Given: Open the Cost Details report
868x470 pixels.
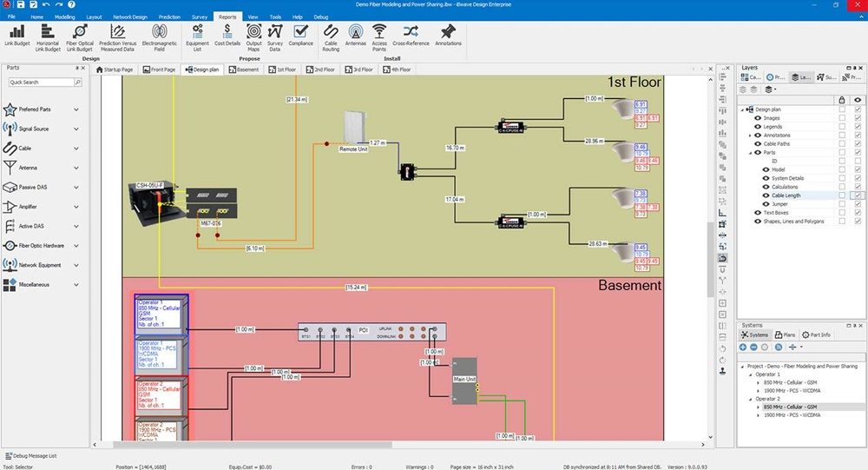Looking at the screenshot, I should pos(227,36).
